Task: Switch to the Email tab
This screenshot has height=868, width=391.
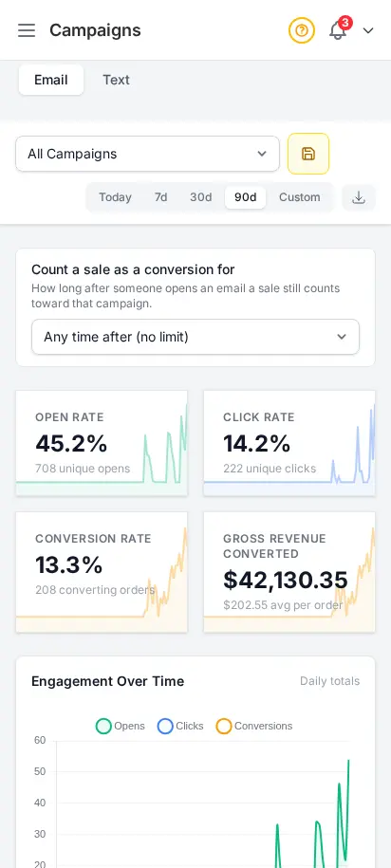Action: 51,80
